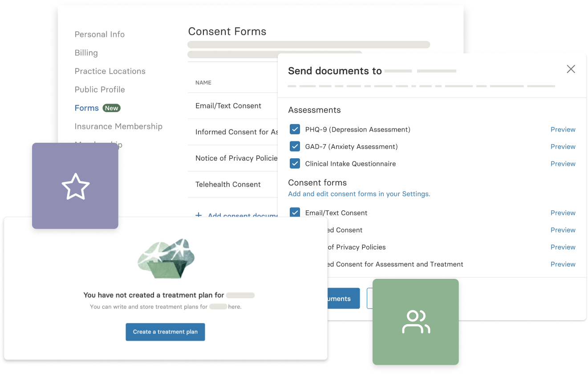This screenshot has width=588, height=374.
Task: Toggle the Email/Text Consent checkbox
Action: pos(295,212)
